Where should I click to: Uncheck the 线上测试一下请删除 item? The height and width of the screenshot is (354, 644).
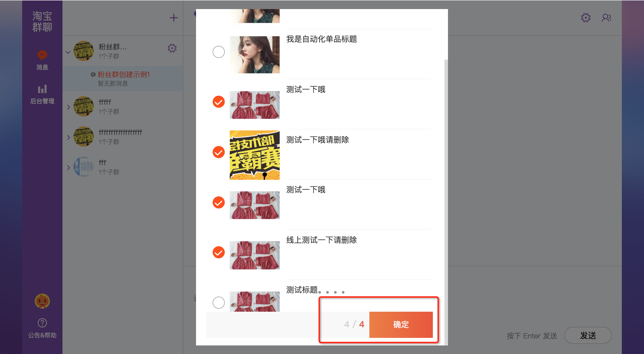coord(218,252)
